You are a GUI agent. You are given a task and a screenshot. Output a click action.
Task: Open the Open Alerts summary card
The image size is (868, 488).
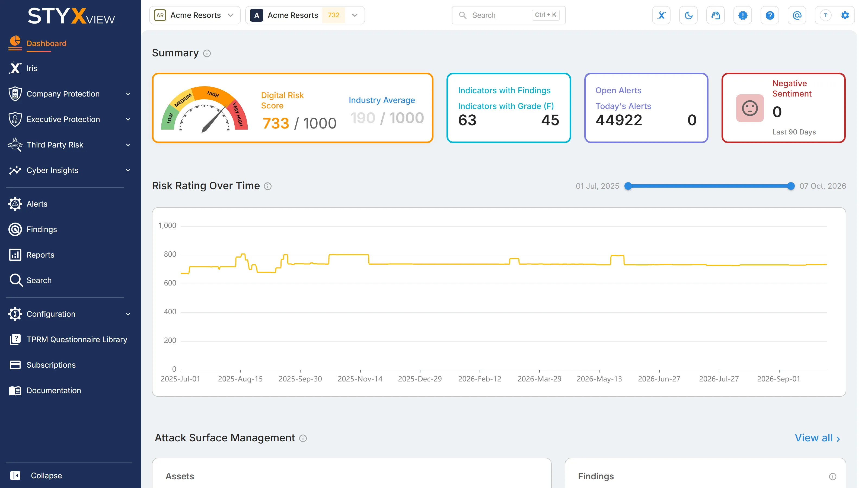pyautogui.click(x=646, y=108)
